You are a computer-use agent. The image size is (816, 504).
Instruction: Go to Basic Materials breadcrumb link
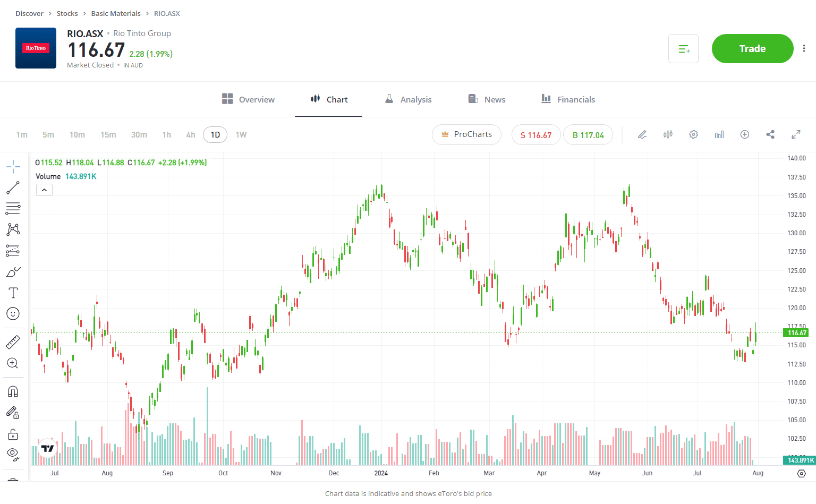[116, 14]
